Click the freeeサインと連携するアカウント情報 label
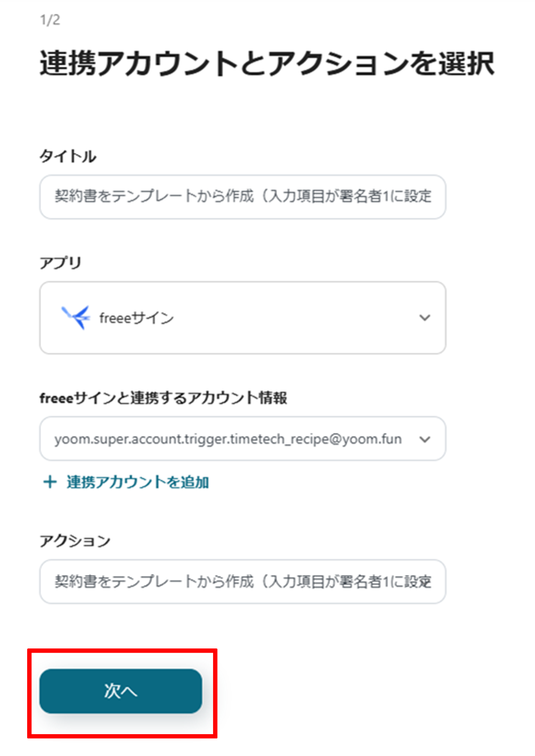The image size is (535, 756). [163, 398]
